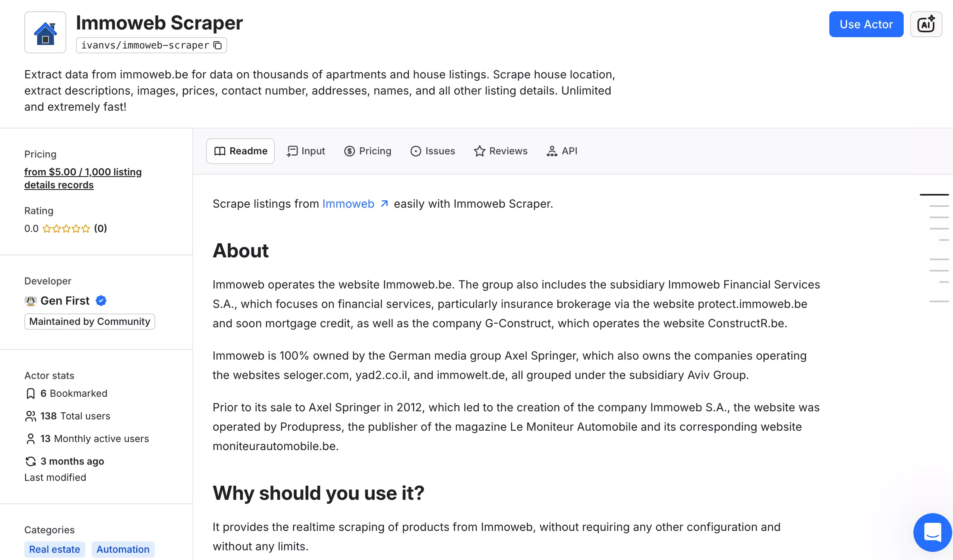Image resolution: width=953 pixels, height=560 pixels.
Task: Click the About heading
Action: (x=240, y=251)
